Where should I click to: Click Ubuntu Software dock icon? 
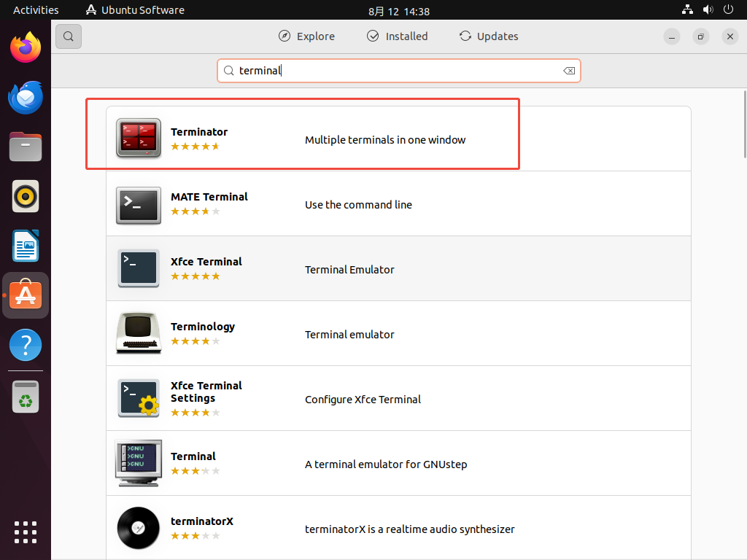(26, 295)
